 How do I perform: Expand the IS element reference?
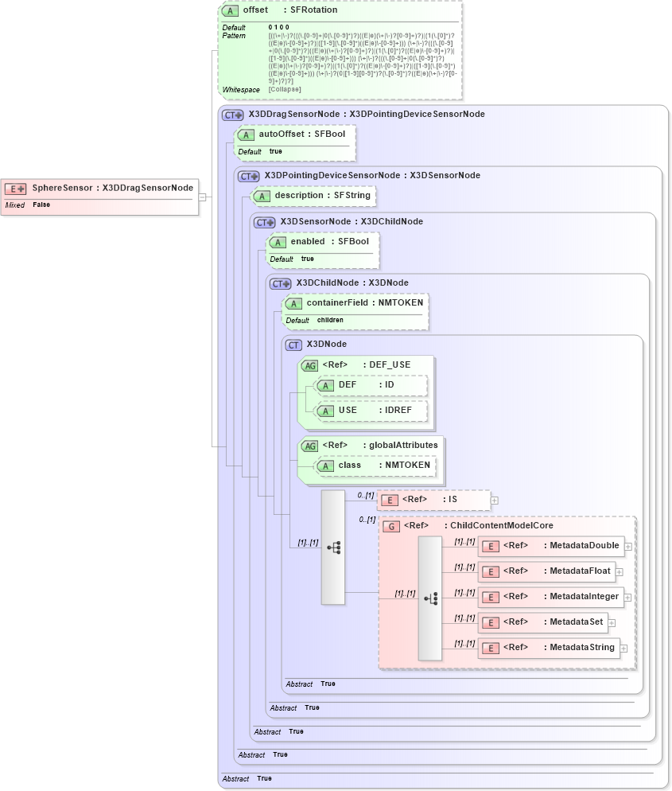point(495,501)
